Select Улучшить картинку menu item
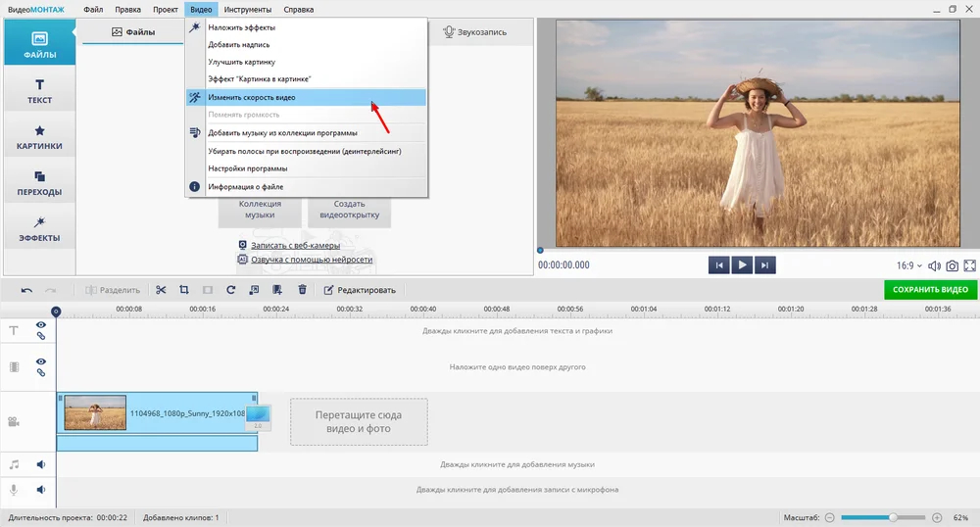 (x=306, y=62)
